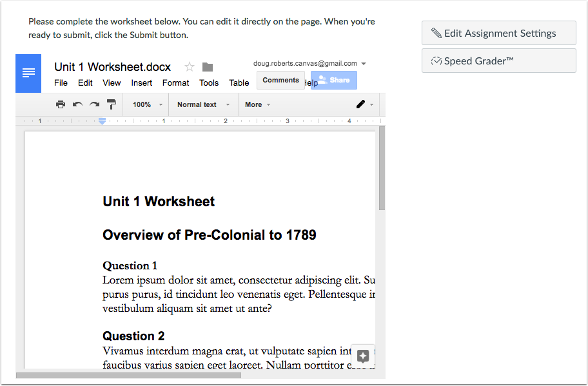Image resolution: width=588 pixels, height=386 pixels.
Task: Click the blue Share button
Action: [x=334, y=80]
